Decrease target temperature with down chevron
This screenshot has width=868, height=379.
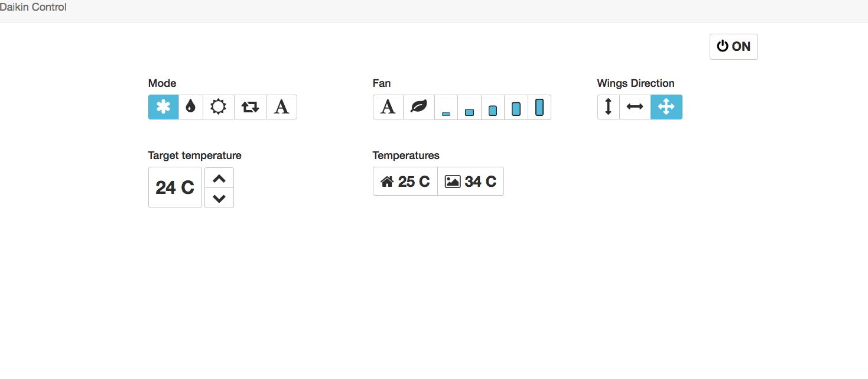[219, 198]
